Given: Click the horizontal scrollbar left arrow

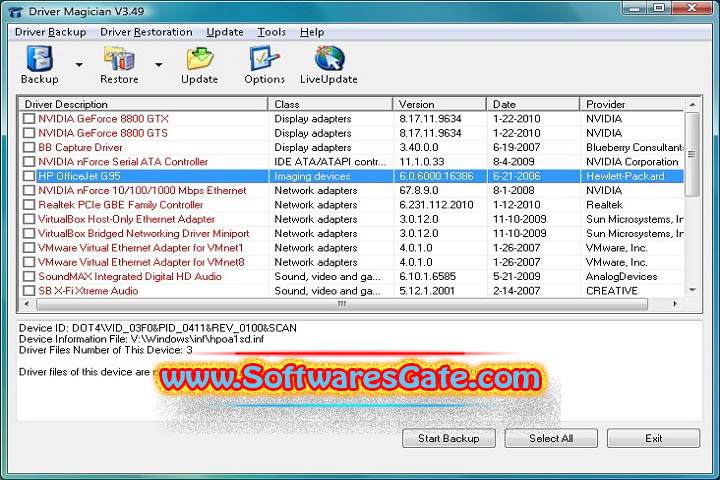Looking at the screenshot, I should point(27,304).
